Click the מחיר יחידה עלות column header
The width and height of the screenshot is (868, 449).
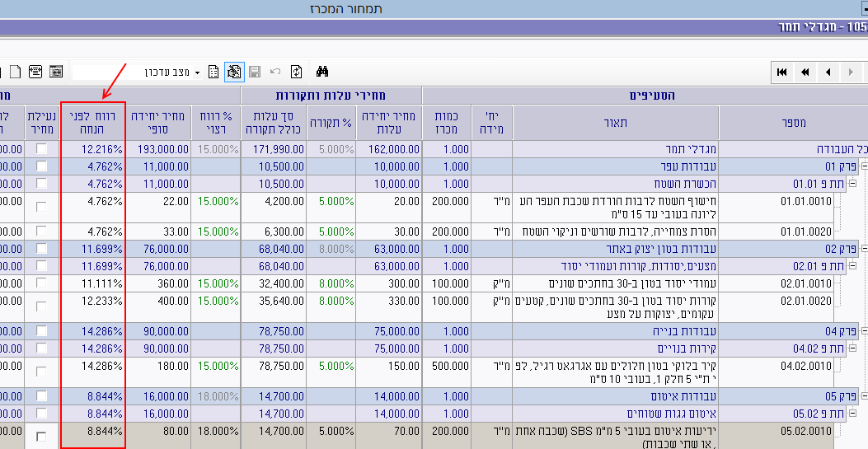pyautogui.click(x=388, y=123)
